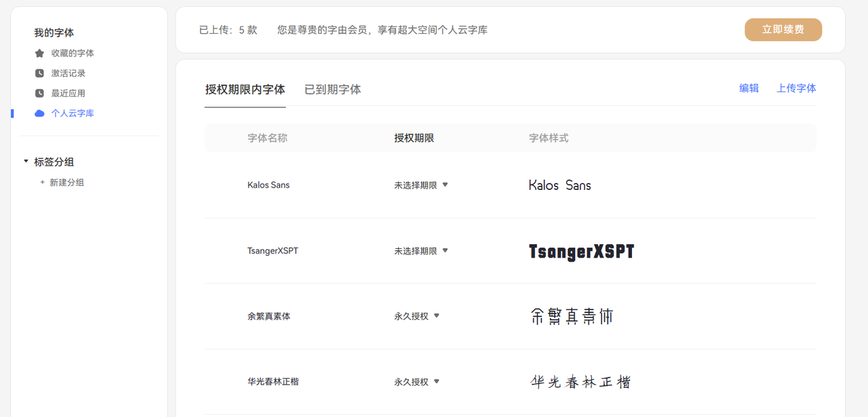The height and width of the screenshot is (417, 868).
Task: Open the license dropdown for TsangerXSPT
Action: pos(445,250)
